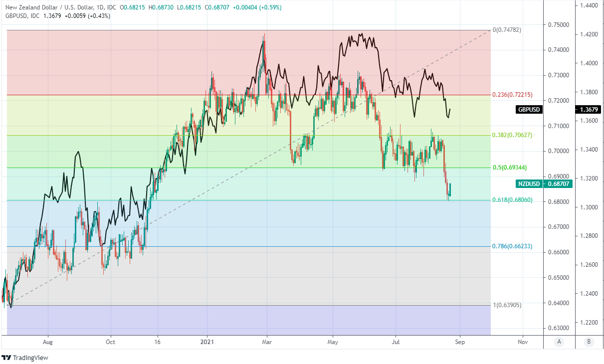Click the NZDUSD green price label
This screenshot has height=364, width=604.
coord(529,184)
